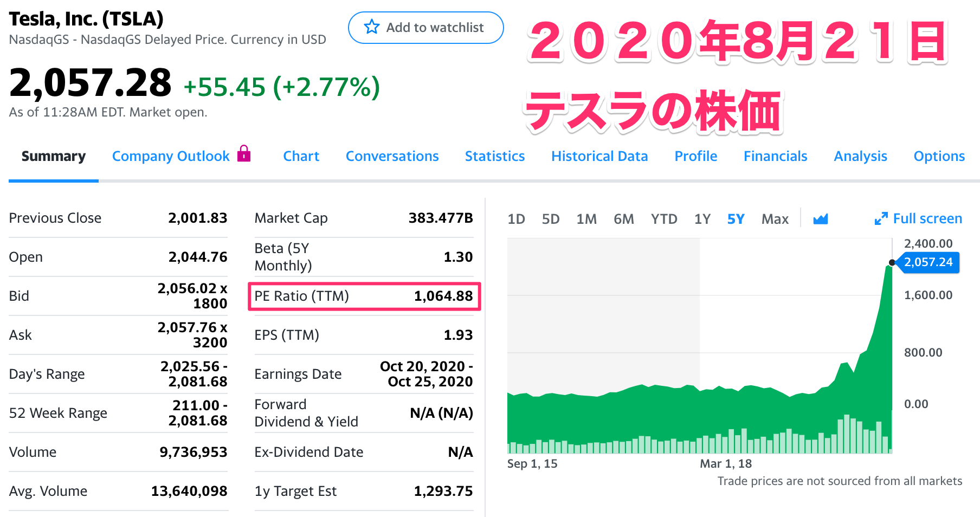The image size is (980, 517).
Task: Click the 1y Target Est value 1,293.75
Action: click(443, 491)
